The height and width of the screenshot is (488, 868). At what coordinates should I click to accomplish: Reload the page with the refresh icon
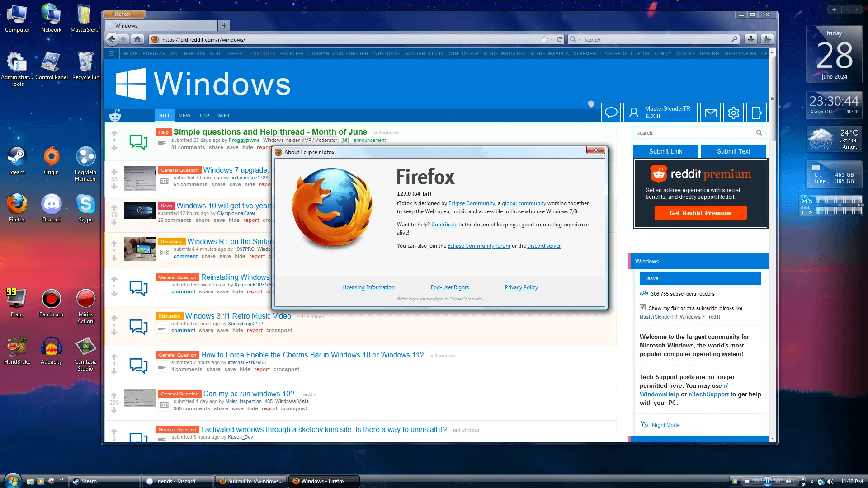tap(560, 39)
